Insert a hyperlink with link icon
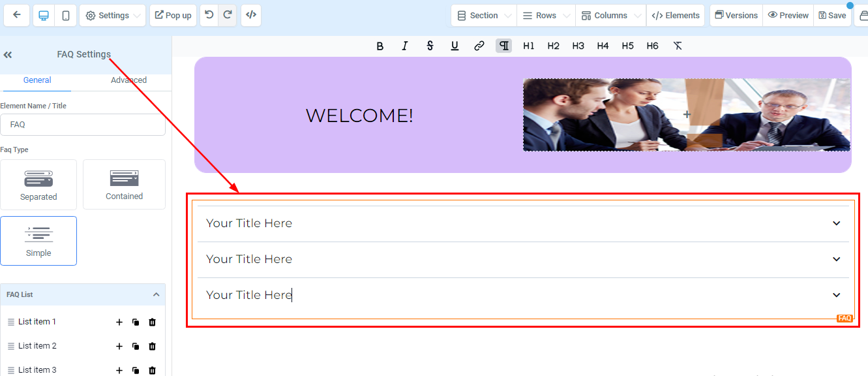This screenshot has width=868, height=376. (479, 46)
